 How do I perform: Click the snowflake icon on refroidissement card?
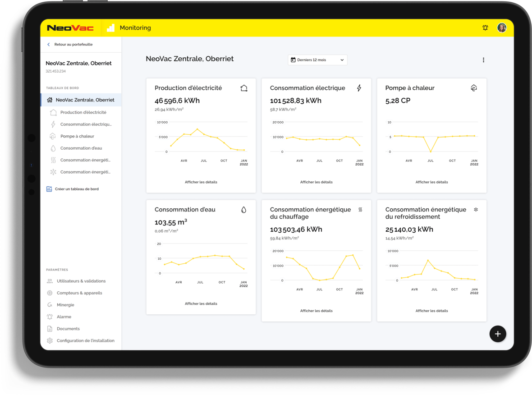(476, 210)
